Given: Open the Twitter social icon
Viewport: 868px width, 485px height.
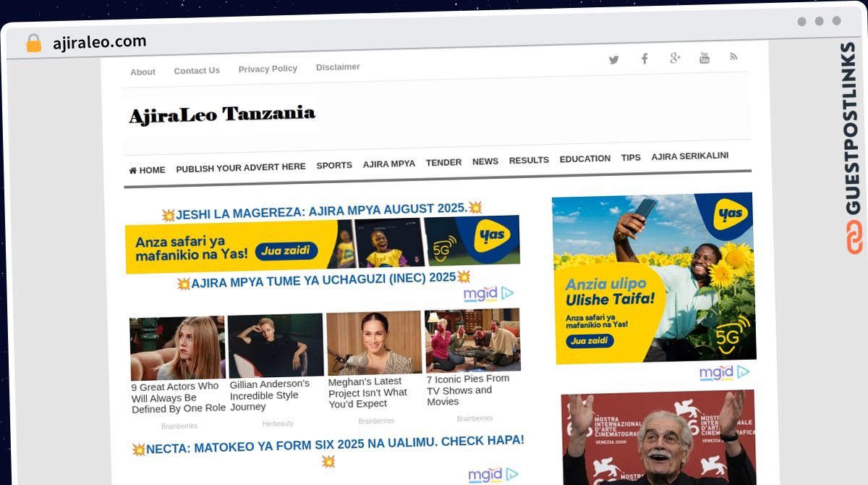Looking at the screenshot, I should tap(613, 60).
